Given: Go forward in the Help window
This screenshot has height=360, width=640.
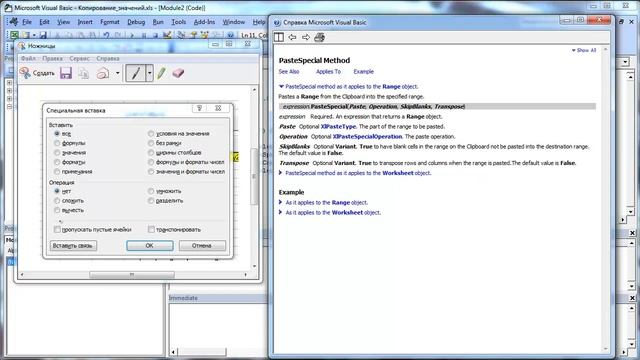Looking at the screenshot, I should (306, 37).
